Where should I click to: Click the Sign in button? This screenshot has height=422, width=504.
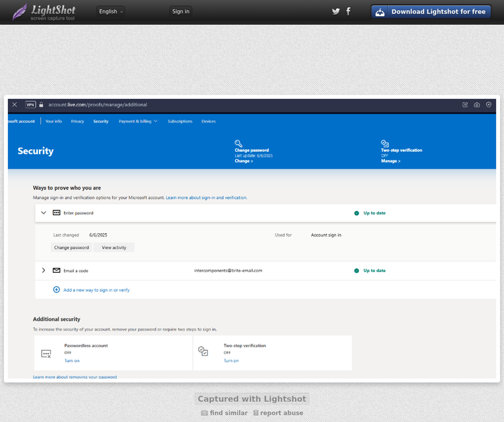pyautogui.click(x=181, y=11)
